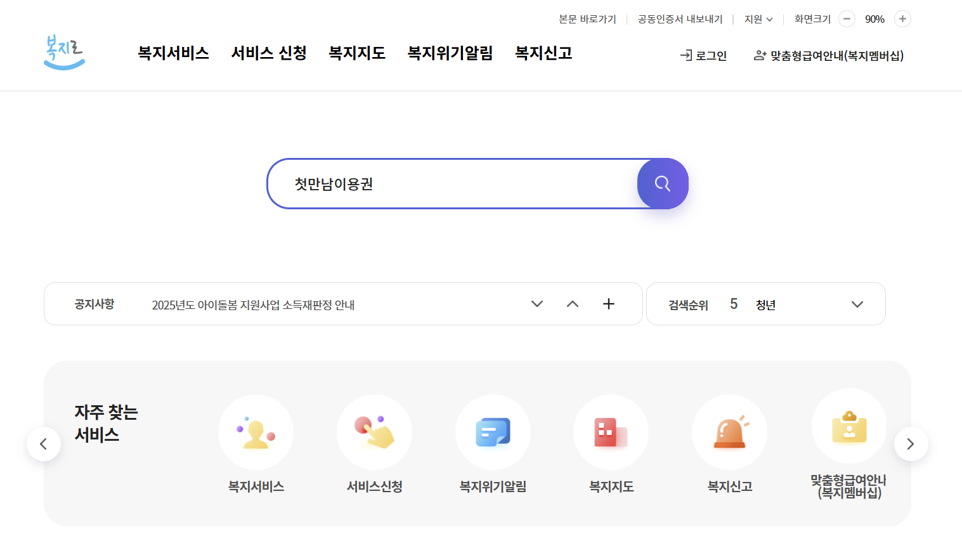This screenshot has height=560, width=962.
Task: Open the 지원 dropdown menu
Action: point(758,19)
